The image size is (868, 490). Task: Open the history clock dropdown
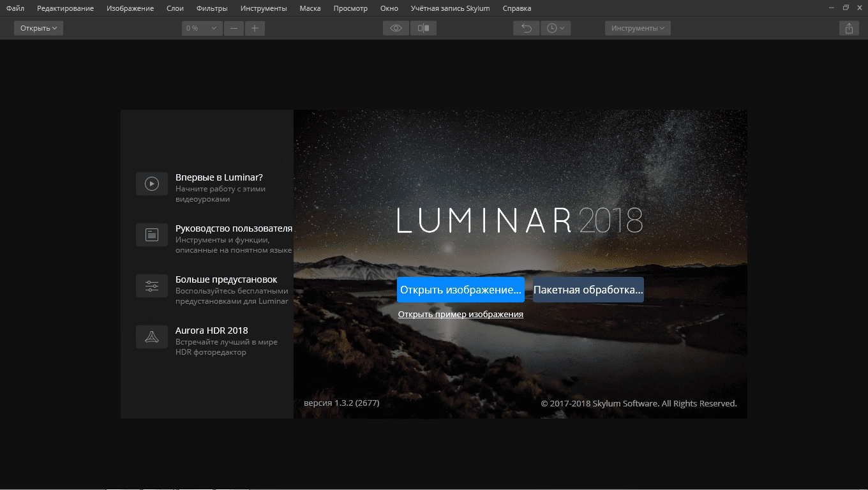[x=555, y=28]
